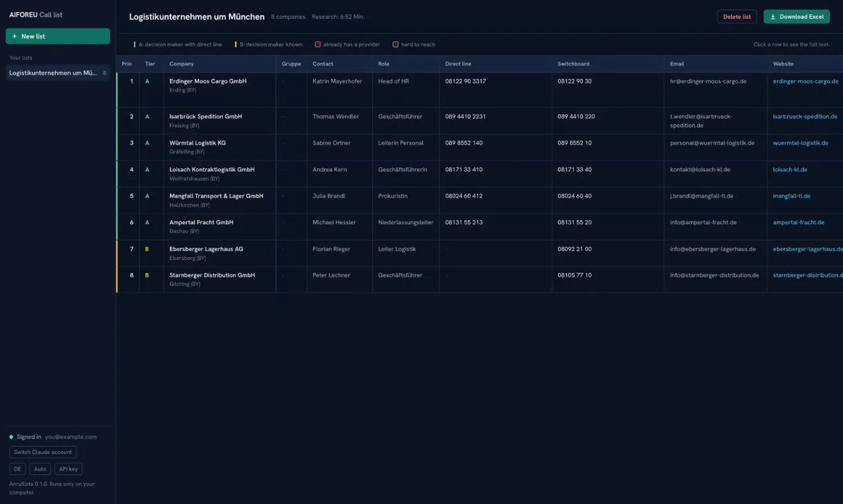Select the Erdinger Moos Cargo GmbH row
The width and height of the screenshot is (843, 504).
(479, 90)
